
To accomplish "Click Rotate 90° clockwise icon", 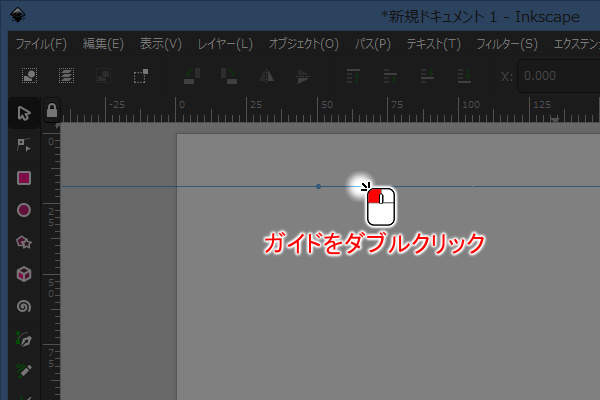I will tap(229, 76).
